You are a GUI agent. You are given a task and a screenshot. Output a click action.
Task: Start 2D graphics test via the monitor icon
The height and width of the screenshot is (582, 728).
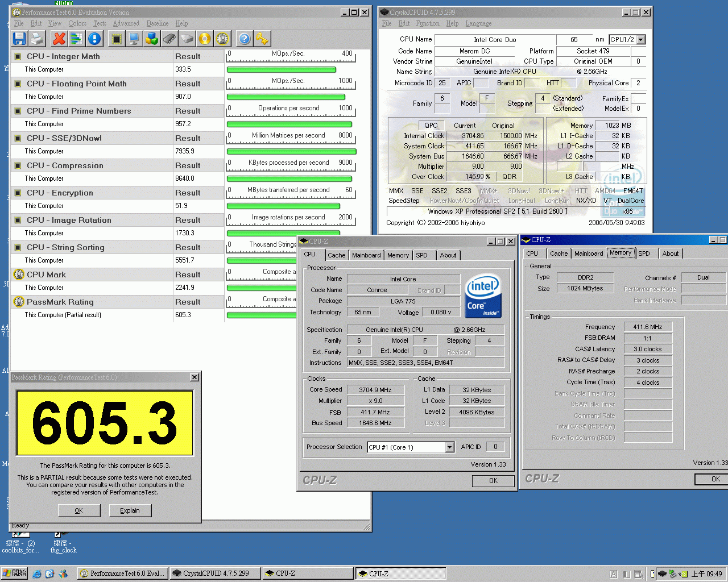(x=133, y=38)
